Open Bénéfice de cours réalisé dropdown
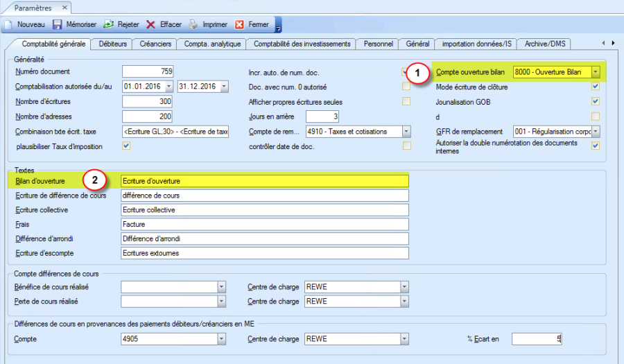 (221, 286)
